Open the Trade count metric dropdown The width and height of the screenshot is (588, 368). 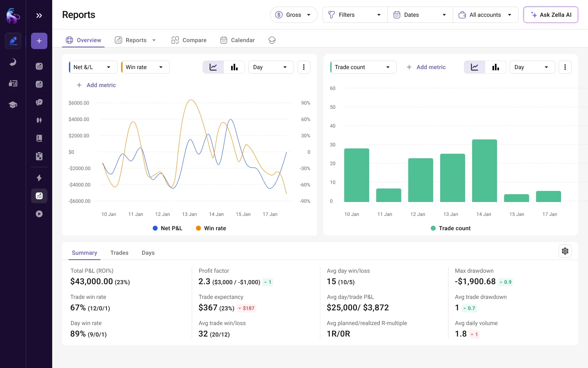(x=363, y=67)
